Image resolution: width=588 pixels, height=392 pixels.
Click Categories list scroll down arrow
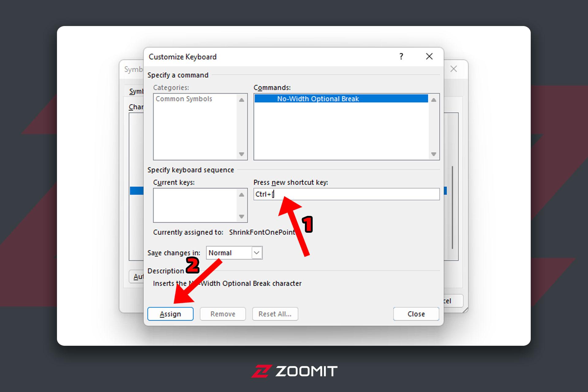click(242, 154)
